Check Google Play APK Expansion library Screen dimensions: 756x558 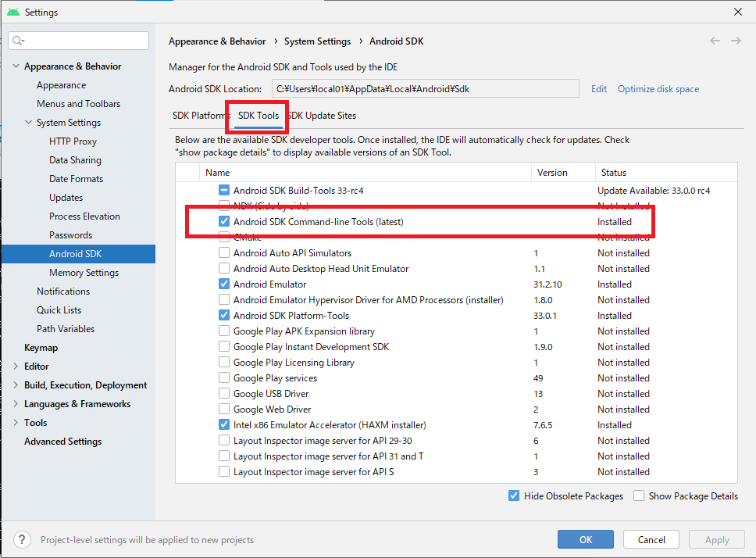coord(223,331)
